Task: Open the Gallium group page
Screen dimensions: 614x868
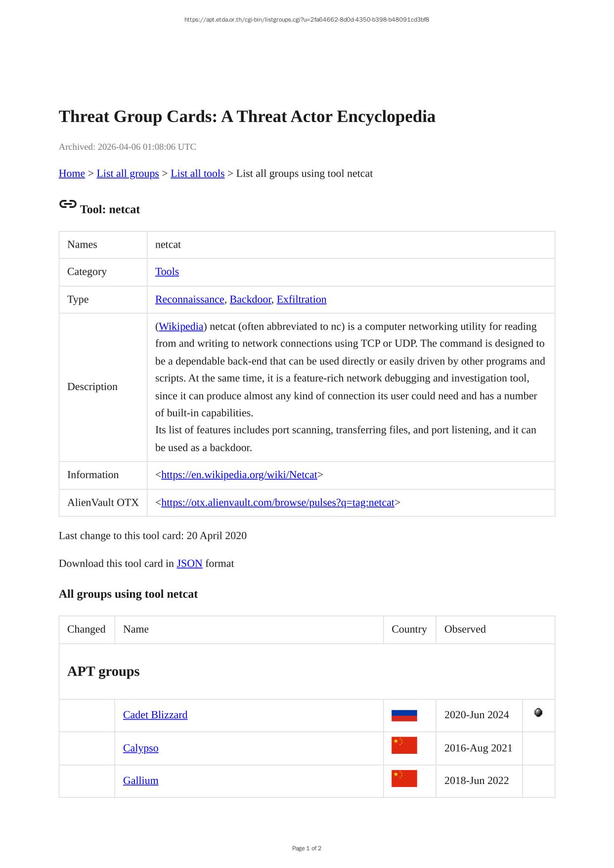Action: click(x=141, y=781)
